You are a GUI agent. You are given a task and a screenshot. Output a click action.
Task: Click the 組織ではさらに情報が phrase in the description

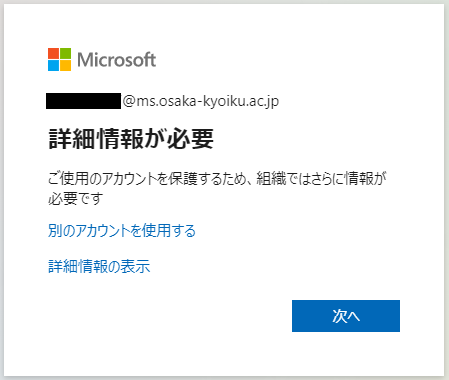321,179
